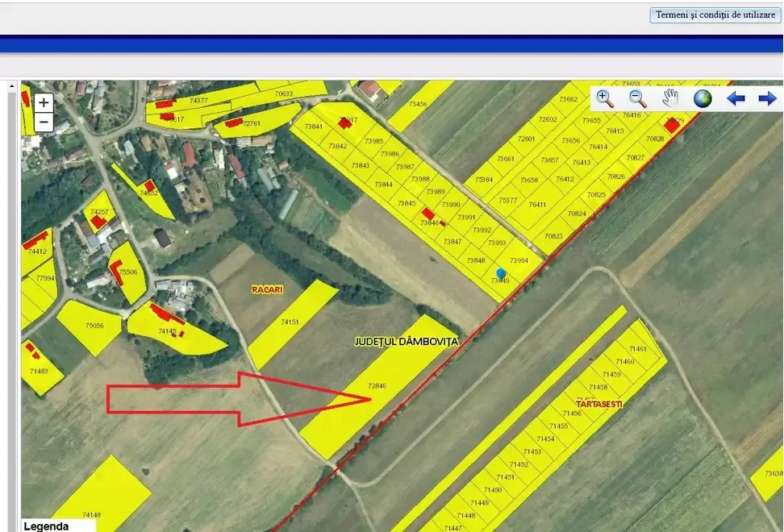Click the magnifier zoom-in tool

(605, 98)
